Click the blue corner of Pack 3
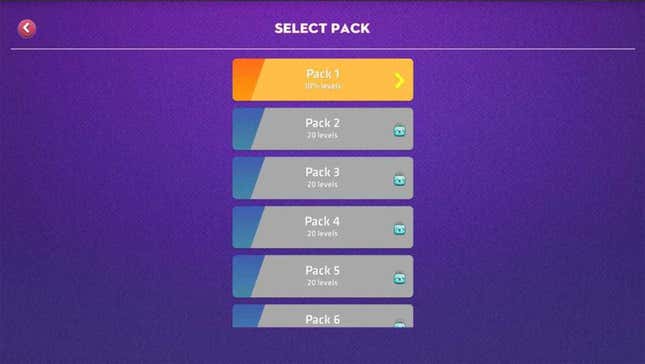This screenshot has height=364, width=645. [246, 178]
